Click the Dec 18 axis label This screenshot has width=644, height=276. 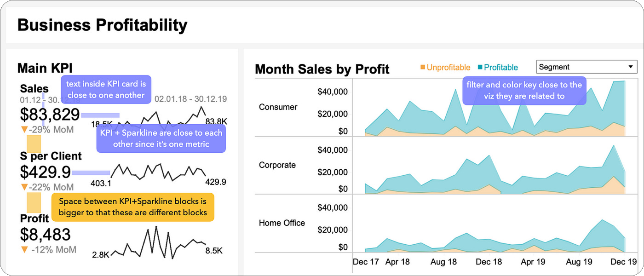point(489,262)
